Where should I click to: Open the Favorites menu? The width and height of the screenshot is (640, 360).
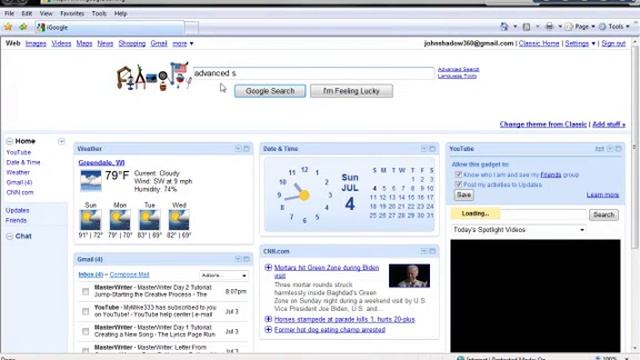(72, 13)
